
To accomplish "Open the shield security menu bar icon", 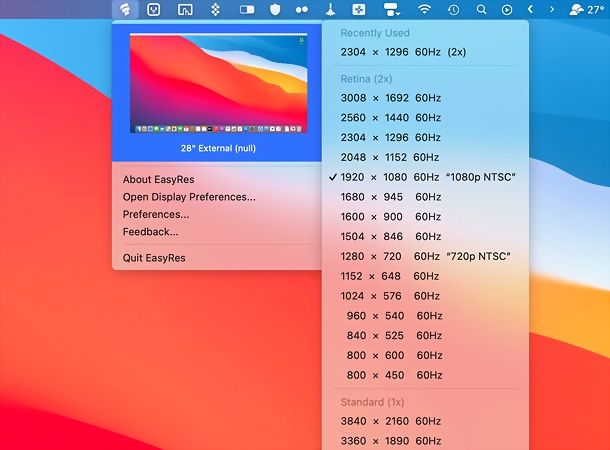I will point(275,9).
